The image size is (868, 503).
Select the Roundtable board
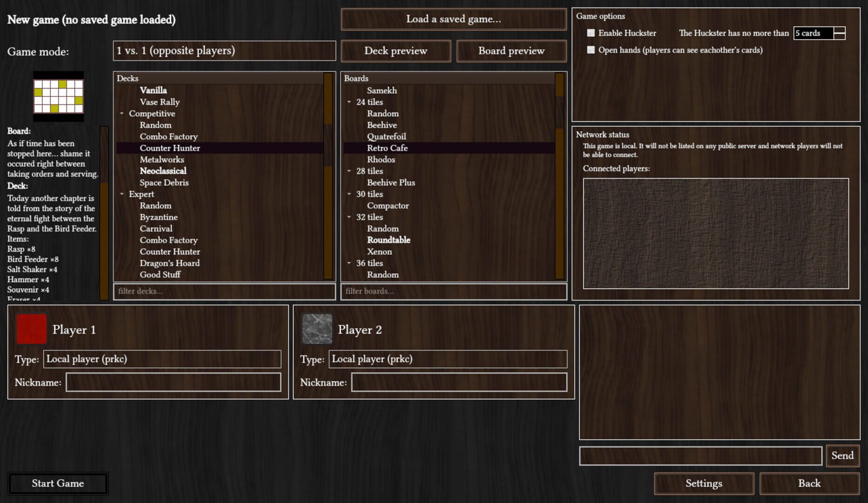coord(389,240)
